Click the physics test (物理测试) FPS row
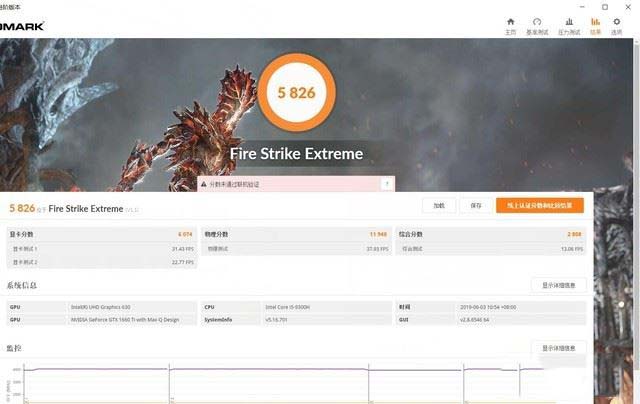 (296, 249)
